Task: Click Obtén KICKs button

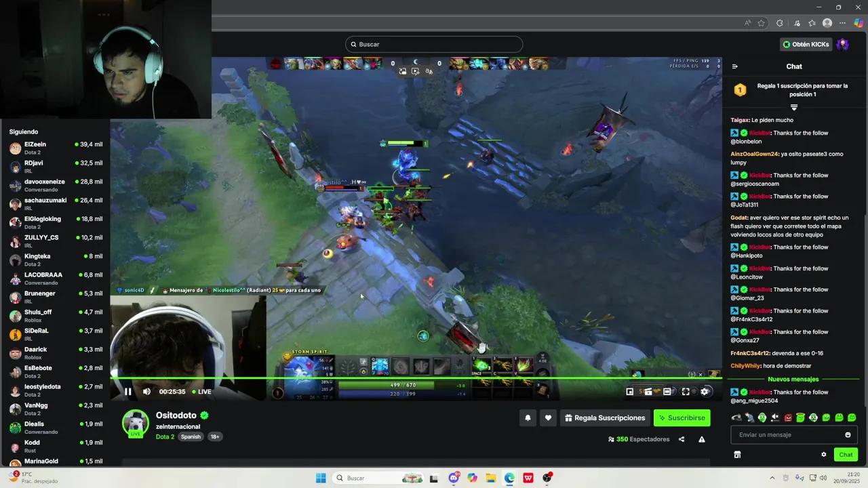Action: tap(806, 44)
